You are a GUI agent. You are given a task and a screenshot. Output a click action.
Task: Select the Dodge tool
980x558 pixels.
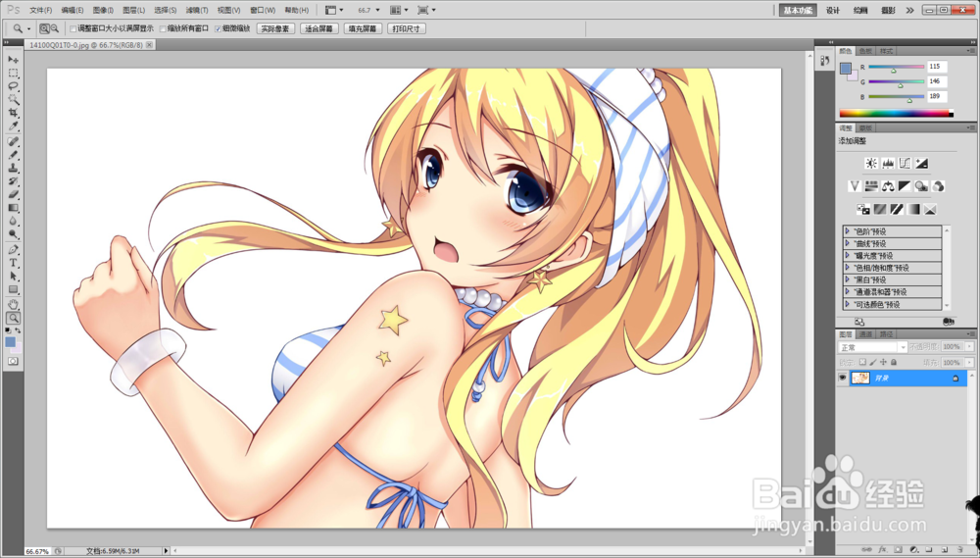coord(13,234)
